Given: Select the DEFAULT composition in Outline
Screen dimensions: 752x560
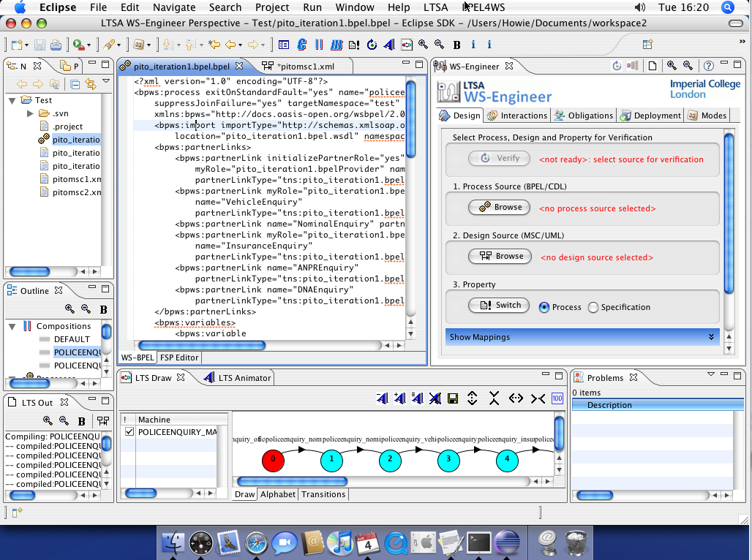Looking at the screenshot, I should (x=72, y=339).
